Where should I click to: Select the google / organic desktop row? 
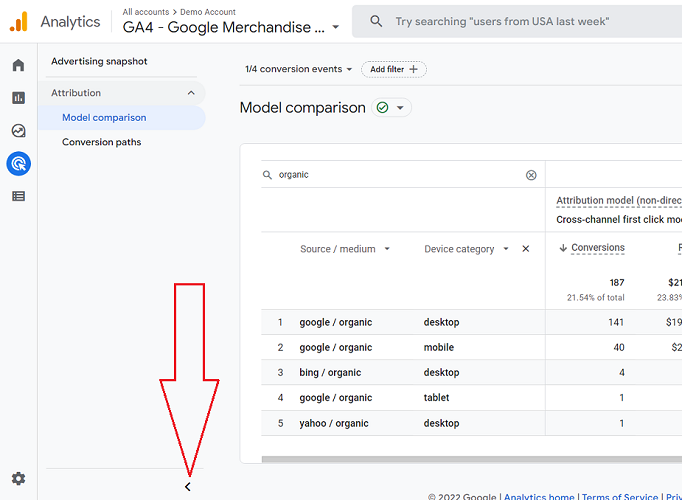pyautogui.click(x=471, y=322)
